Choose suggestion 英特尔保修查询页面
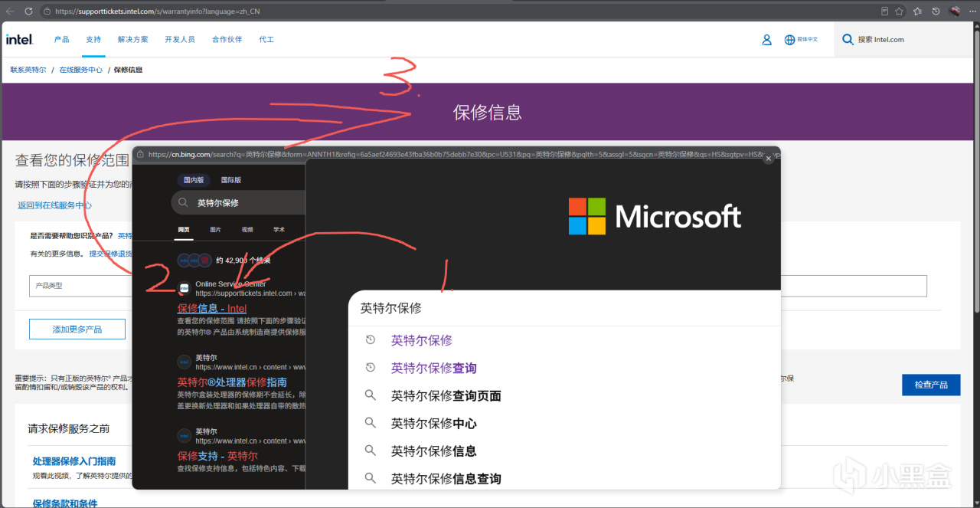This screenshot has height=508, width=980. point(446,395)
